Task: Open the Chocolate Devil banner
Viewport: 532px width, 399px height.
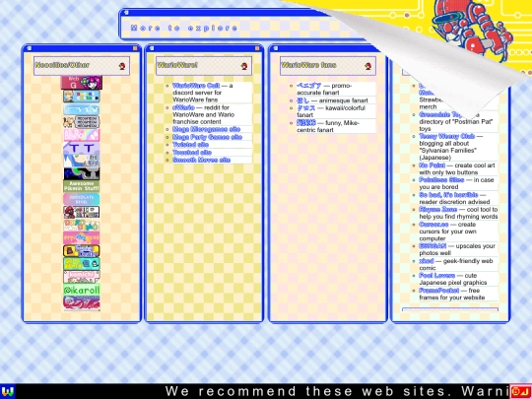Action: pyautogui.click(x=82, y=199)
